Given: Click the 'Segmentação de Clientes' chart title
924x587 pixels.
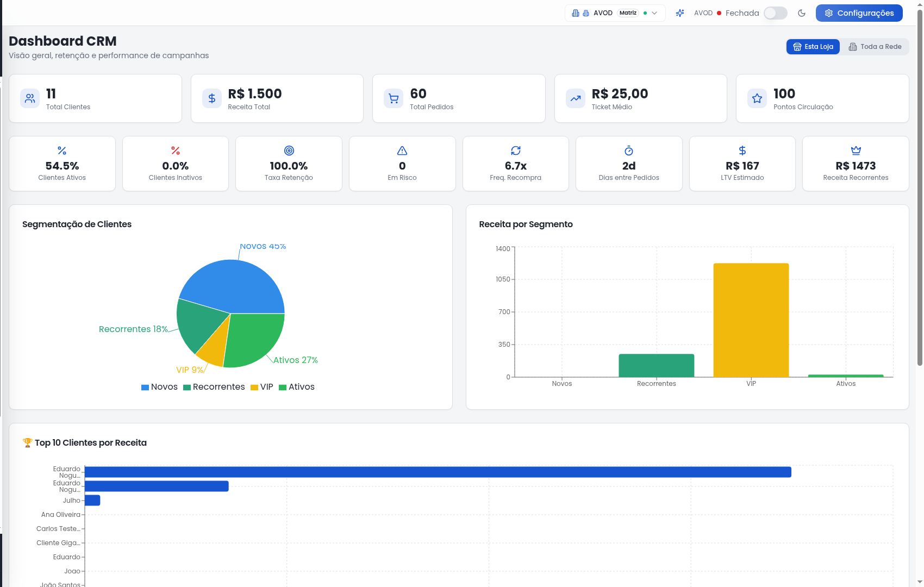Looking at the screenshot, I should coord(77,224).
